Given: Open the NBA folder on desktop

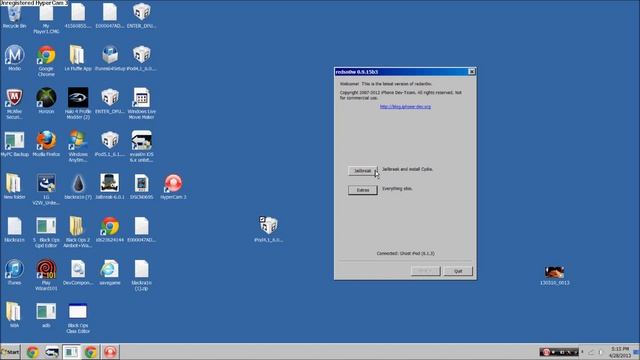Looking at the screenshot, I should pos(14,315).
